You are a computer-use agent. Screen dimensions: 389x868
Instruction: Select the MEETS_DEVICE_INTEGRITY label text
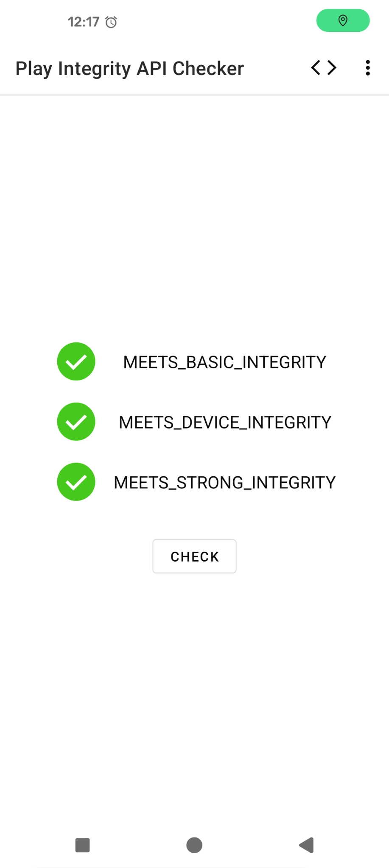pos(225,423)
